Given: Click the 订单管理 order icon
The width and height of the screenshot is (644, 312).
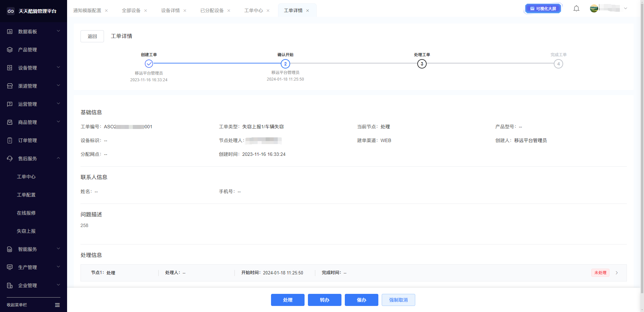Looking at the screenshot, I should point(10,140).
